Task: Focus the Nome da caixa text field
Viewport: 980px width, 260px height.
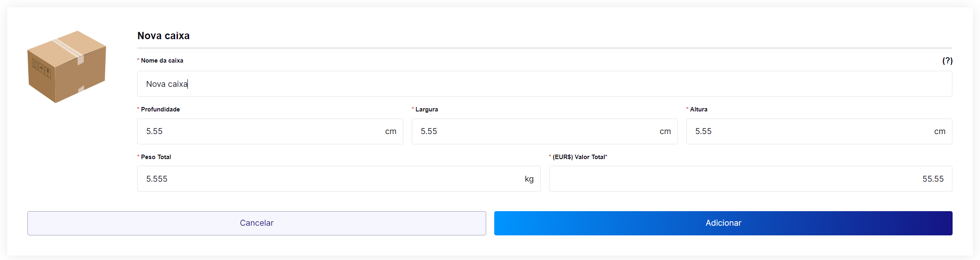Action: [x=544, y=84]
